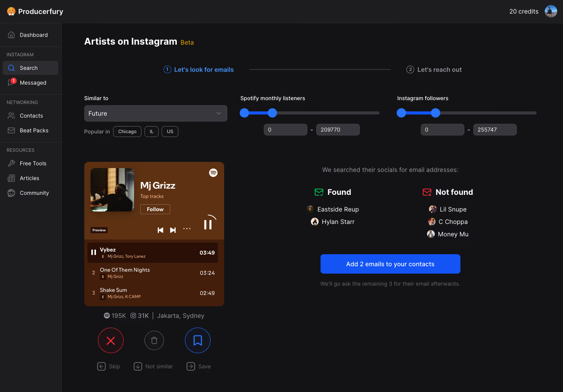
Task: Open Articles under Resources
Action: pos(31,178)
